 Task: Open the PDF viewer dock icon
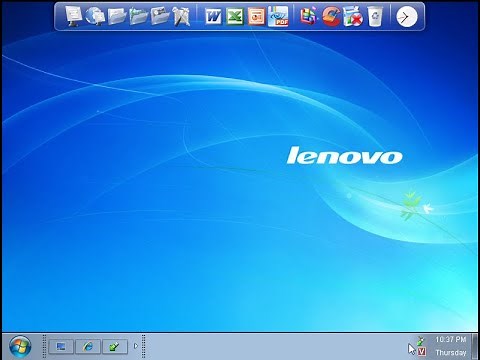278,16
